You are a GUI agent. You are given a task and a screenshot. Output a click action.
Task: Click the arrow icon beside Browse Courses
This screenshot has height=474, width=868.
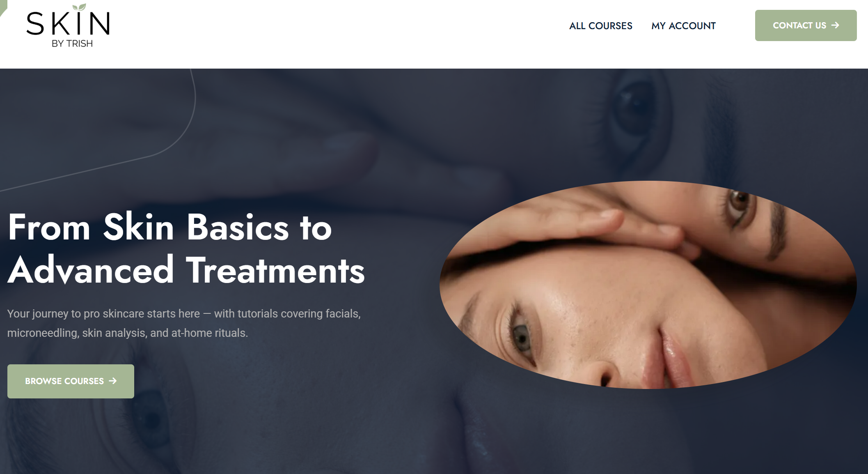[113, 381]
